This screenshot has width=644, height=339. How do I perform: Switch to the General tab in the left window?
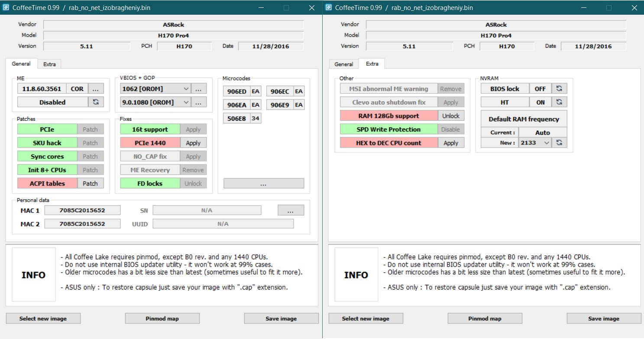click(x=21, y=64)
